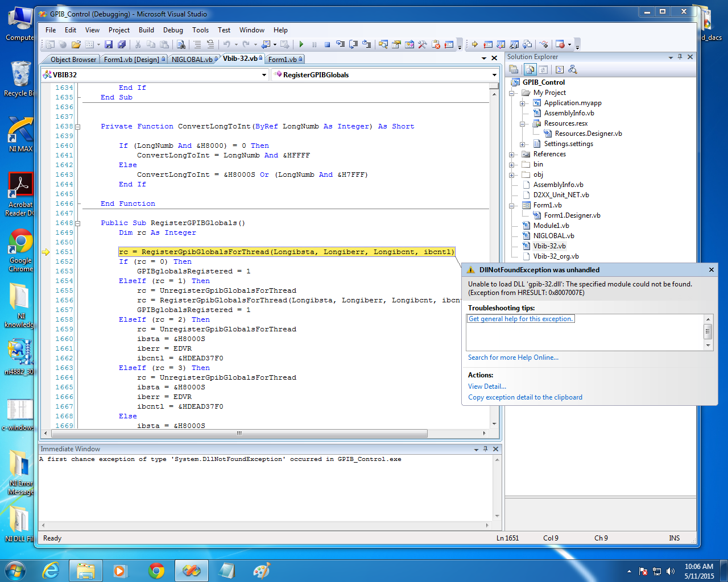Click the Windows Start button
Image resolution: width=728 pixels, height=582 pixels.
click(15, 571)
